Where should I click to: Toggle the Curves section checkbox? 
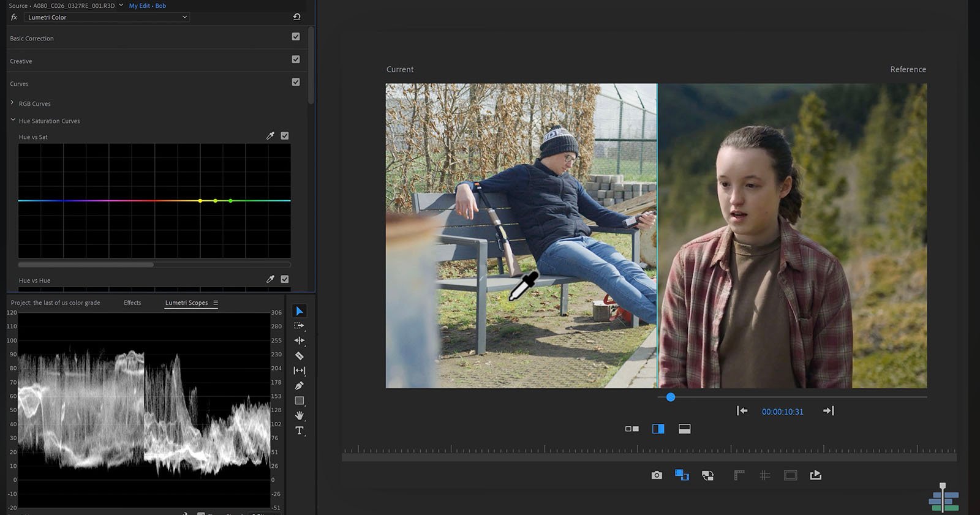pyautogui.click(x=296, y=82)
